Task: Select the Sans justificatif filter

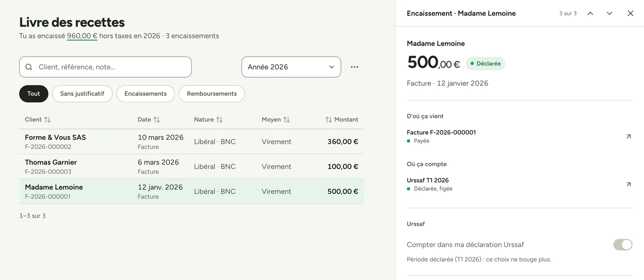Action: [x=82, y=94]
